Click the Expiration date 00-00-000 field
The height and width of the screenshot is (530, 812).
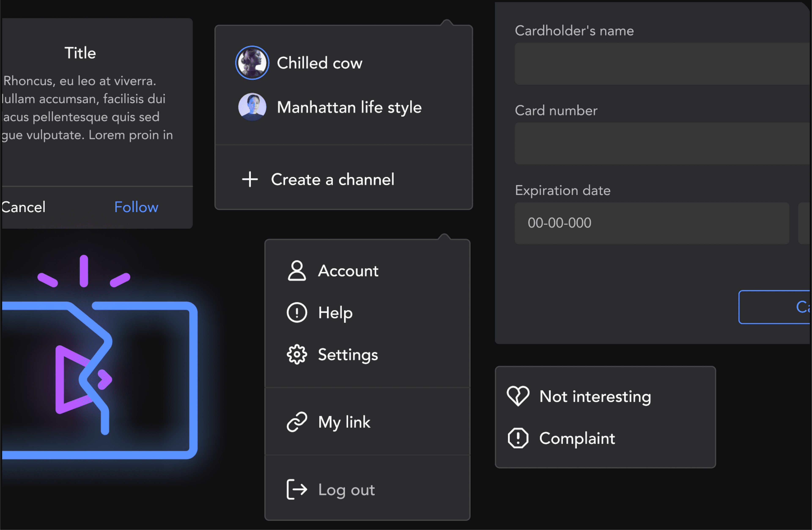pos(652,223)
